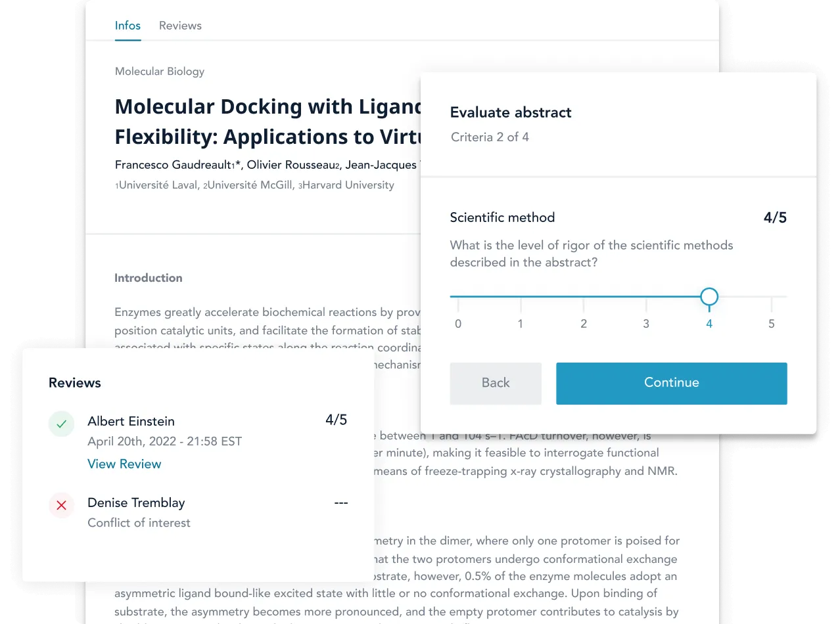Screen dimensions: 840x624
Task: Click the 4/5 score next to Scientific method
Action: (775, 217)
